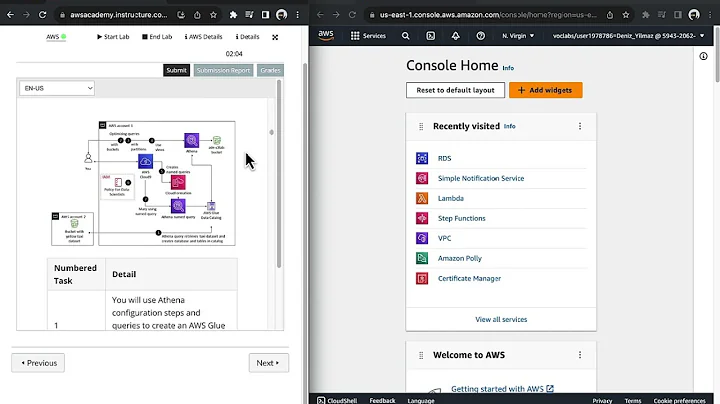Click Language in the console footer
Image resolution: width=720 pixels, height=404 pixels.
coord(421,400)
